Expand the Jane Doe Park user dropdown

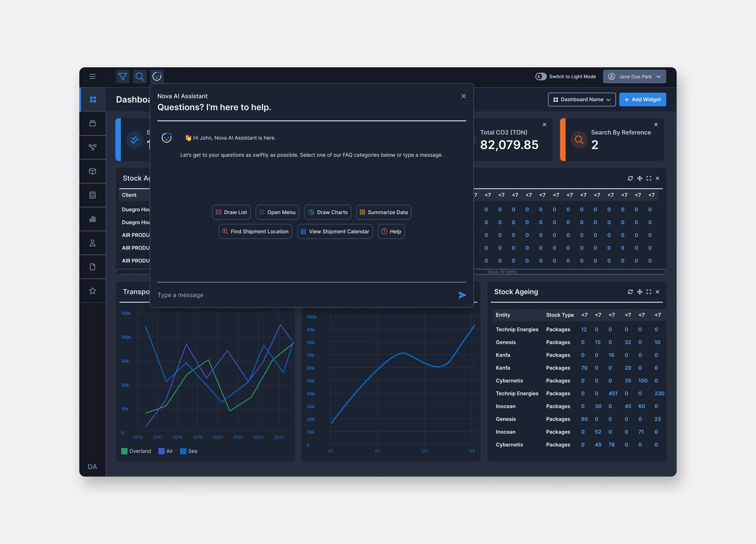634,76
